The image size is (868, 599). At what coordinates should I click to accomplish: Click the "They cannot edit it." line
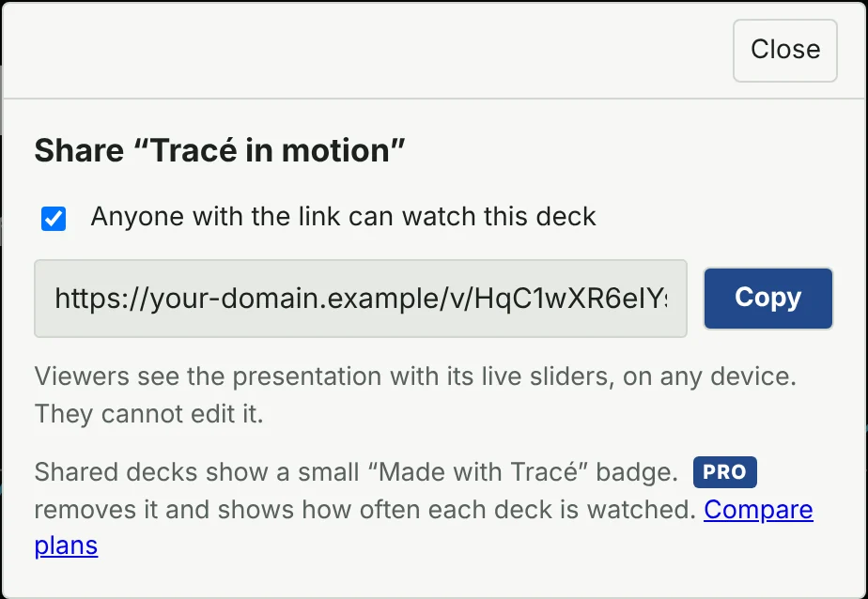pyautogui.click(x=149, y=414)
